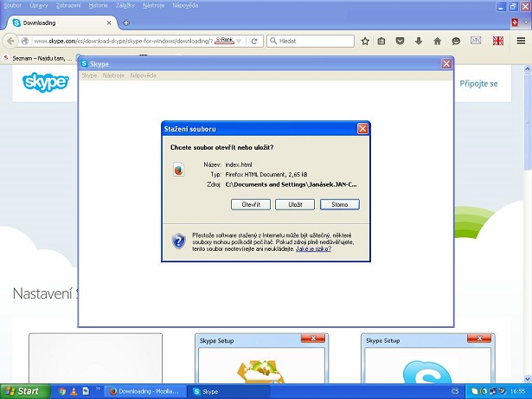The image size is (532, 399).
Task: Click the right Skype Setup thumbnail with Skype logo
Action: [x=428, y=358]
